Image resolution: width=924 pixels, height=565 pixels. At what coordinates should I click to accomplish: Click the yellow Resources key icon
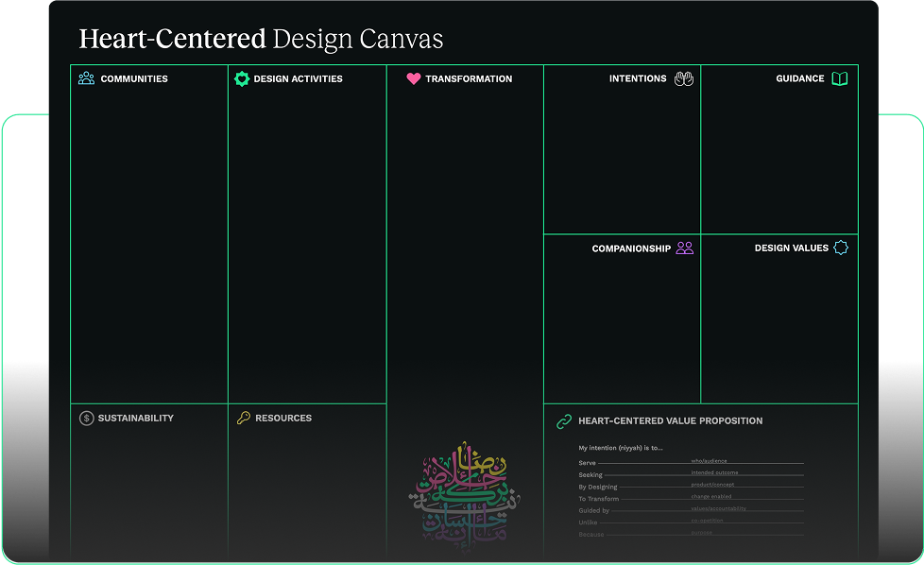[x=244, y=418]
